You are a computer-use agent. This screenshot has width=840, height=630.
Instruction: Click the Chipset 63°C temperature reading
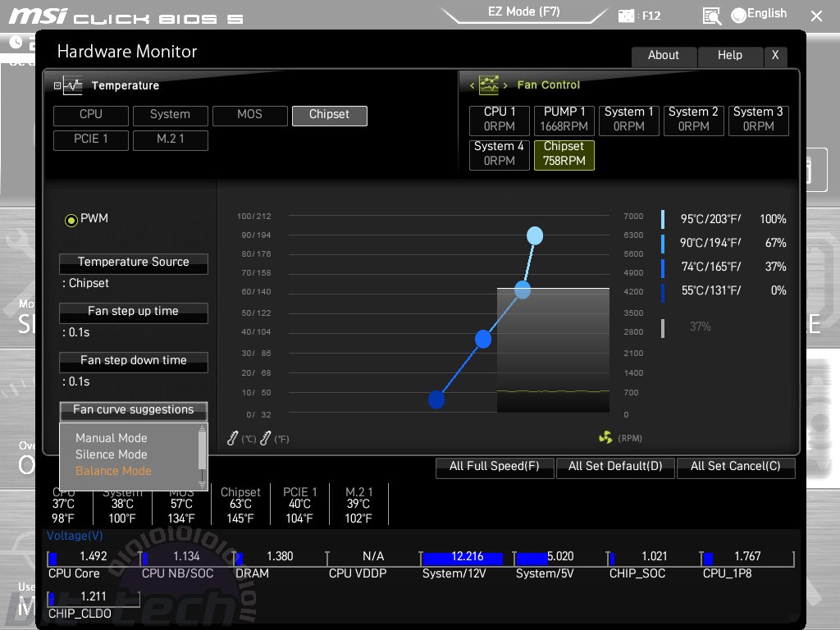pos(240,505)
